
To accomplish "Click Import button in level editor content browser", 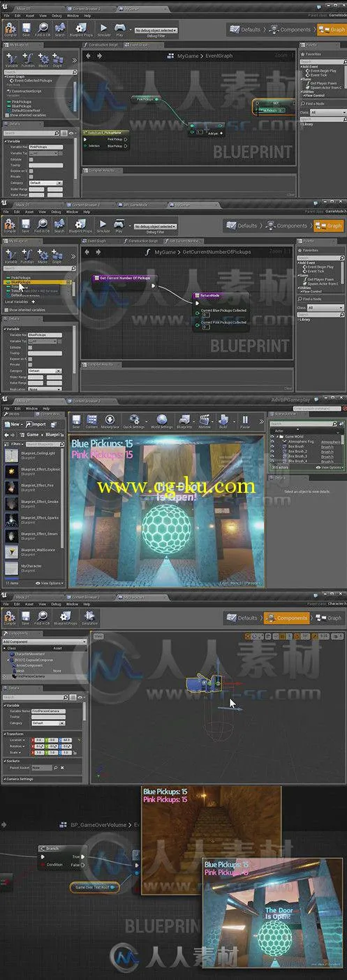I will click(36, 424).
